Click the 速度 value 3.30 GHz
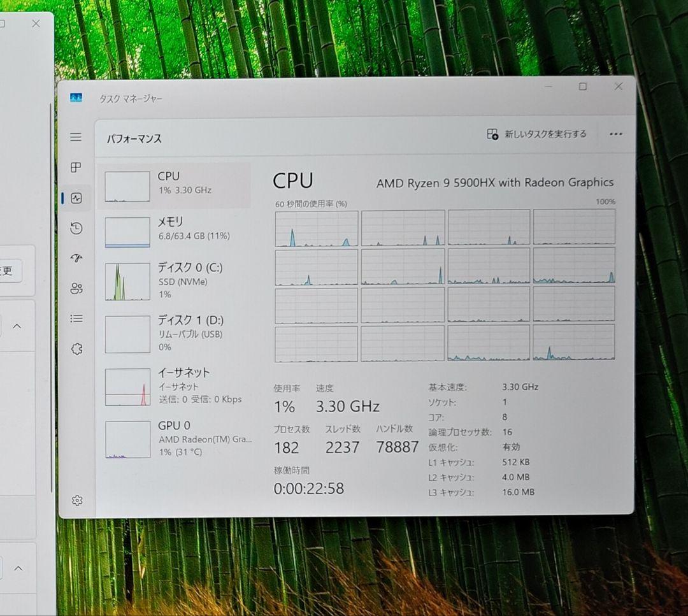This screenshot has width=688, height=616. point(348,406)
